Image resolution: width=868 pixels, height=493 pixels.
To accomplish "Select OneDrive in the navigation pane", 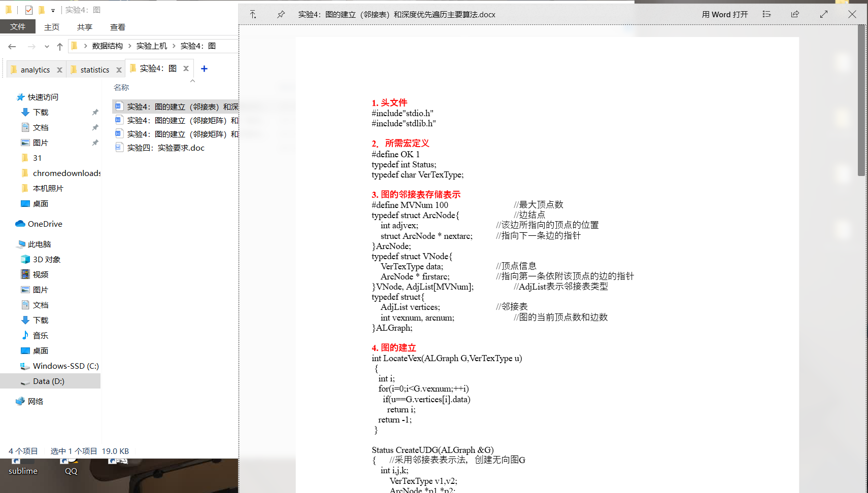I will click(45, 224).
